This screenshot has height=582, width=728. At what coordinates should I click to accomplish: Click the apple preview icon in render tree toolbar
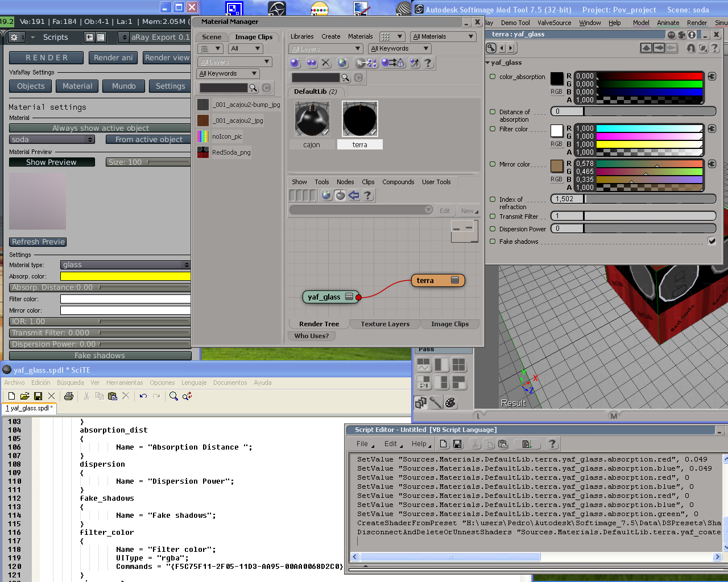pos(340,196)
